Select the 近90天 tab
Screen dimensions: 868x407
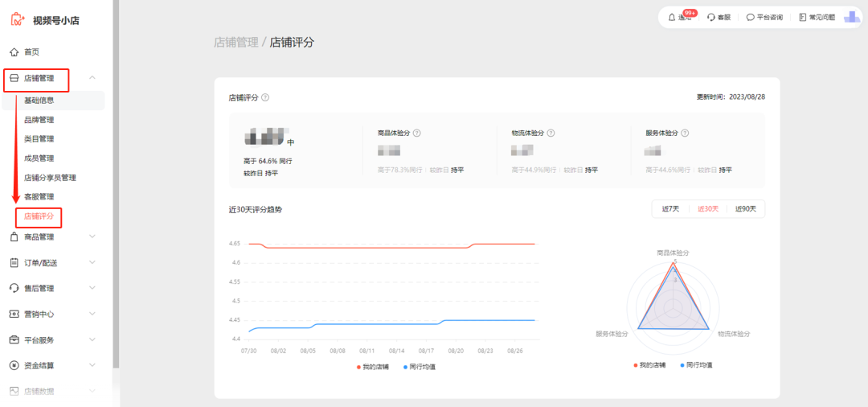point(746,209)
